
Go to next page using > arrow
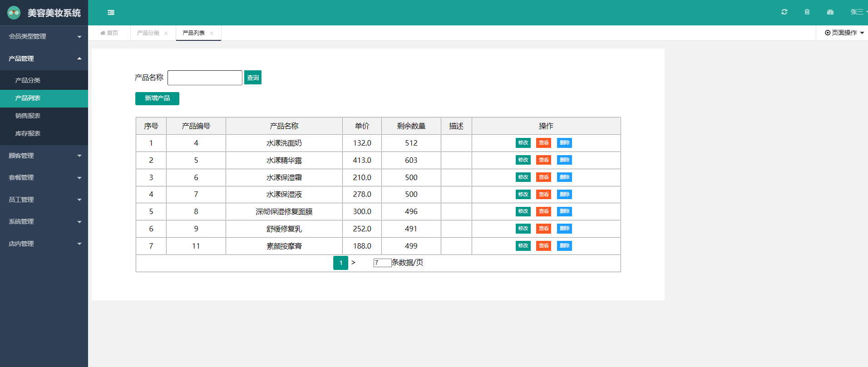click(x=353, y=263)
